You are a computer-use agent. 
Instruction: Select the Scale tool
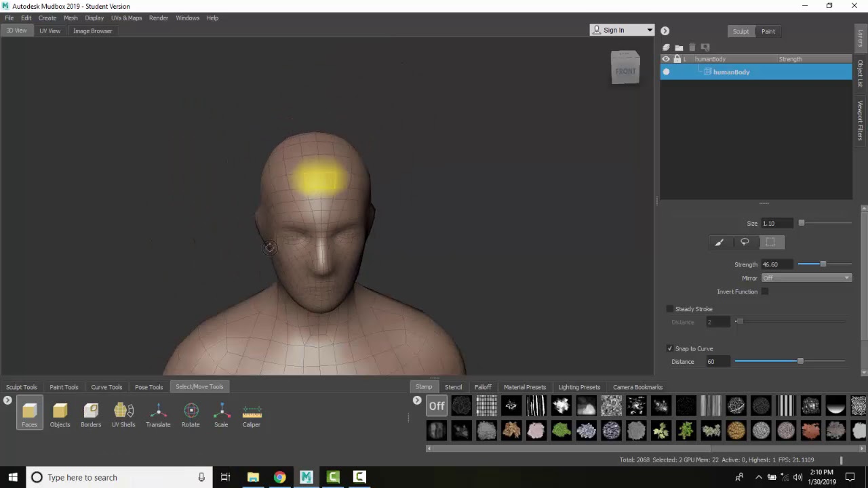pos(221,413)
